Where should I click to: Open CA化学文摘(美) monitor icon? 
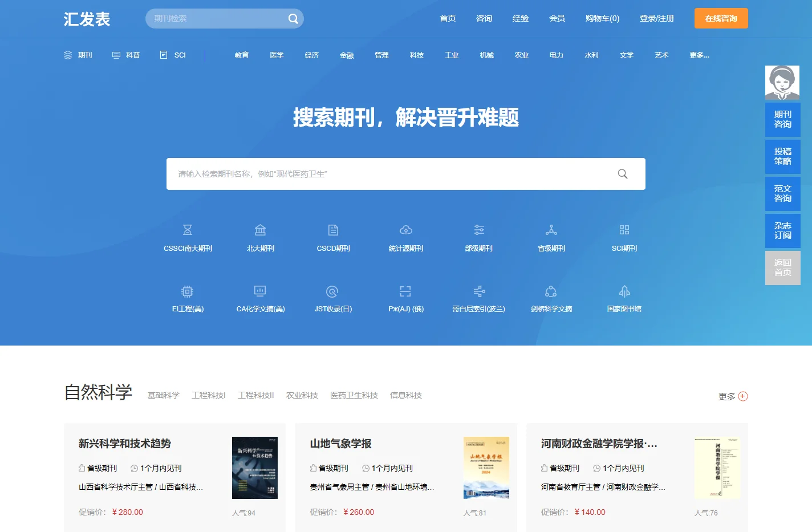260,291
